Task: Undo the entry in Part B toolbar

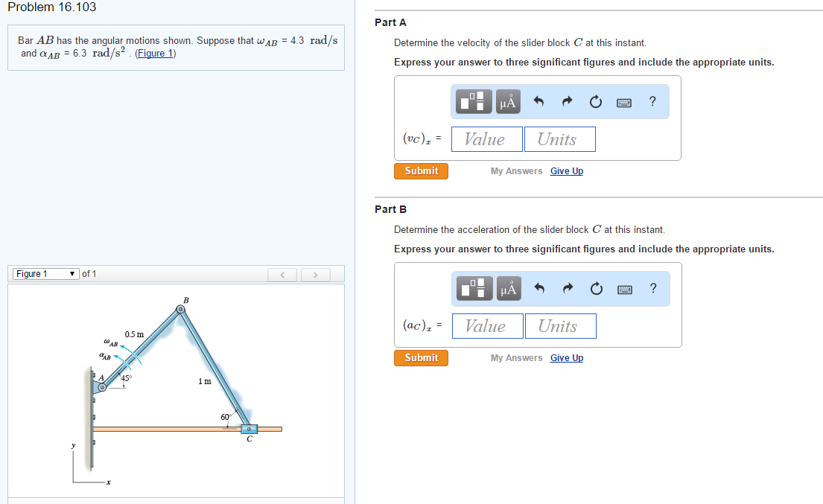Action: (538, 289)
